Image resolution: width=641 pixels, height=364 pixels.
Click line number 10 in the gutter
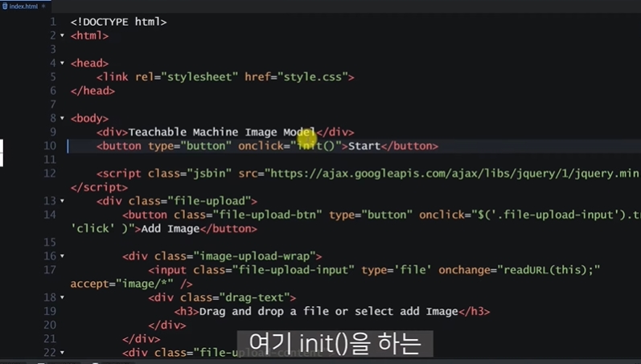tap(50, 146)
